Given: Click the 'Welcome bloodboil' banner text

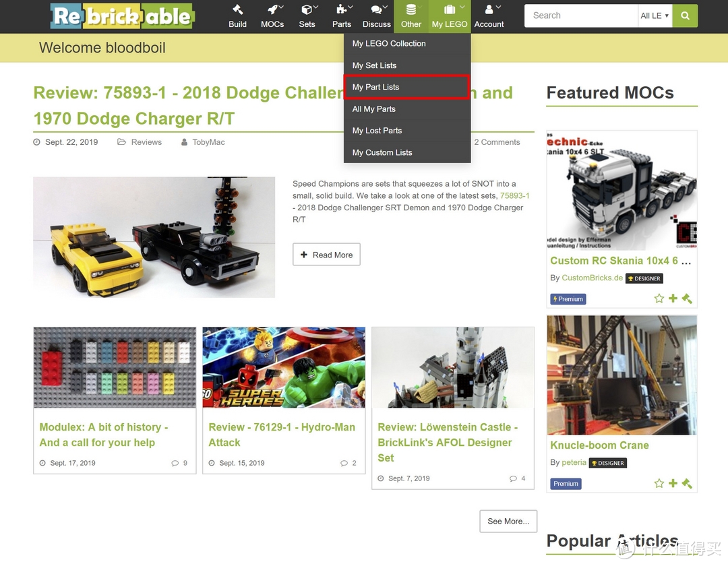Looking at the screenshot, I should pos(102,48).
